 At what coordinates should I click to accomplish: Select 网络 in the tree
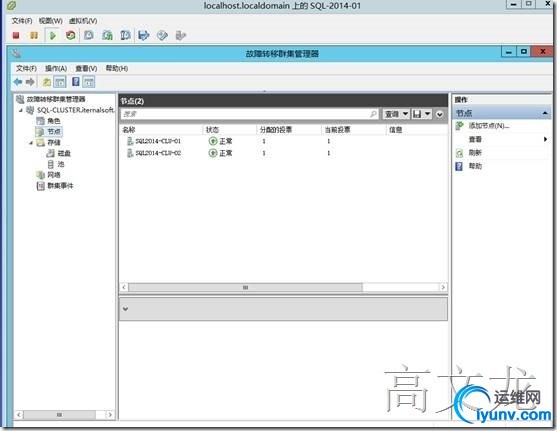[x=54, y=175]
